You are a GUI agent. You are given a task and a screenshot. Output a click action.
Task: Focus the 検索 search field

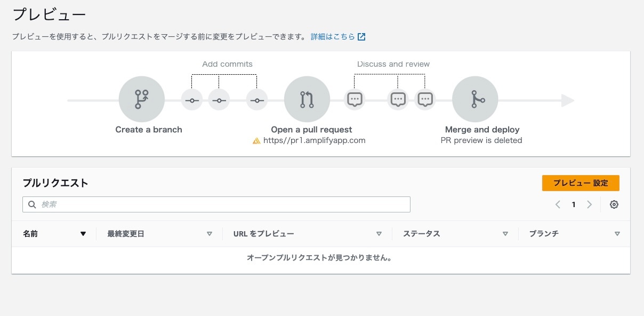[x=216, y=204]
